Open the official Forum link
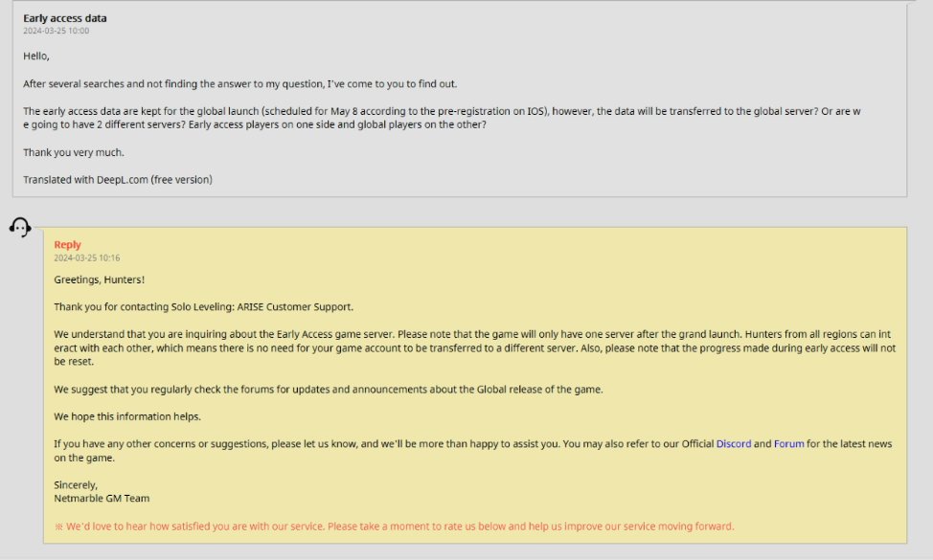 [788, 443]
